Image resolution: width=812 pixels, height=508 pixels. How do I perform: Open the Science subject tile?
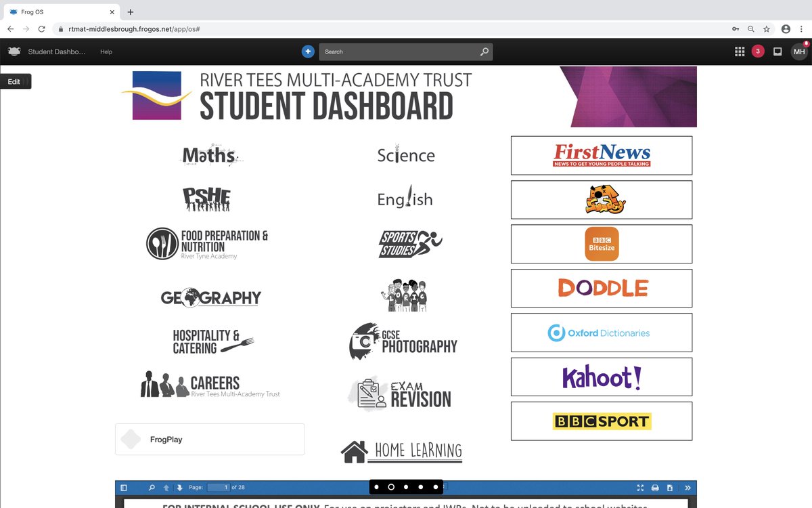click(x=406, y=154)
